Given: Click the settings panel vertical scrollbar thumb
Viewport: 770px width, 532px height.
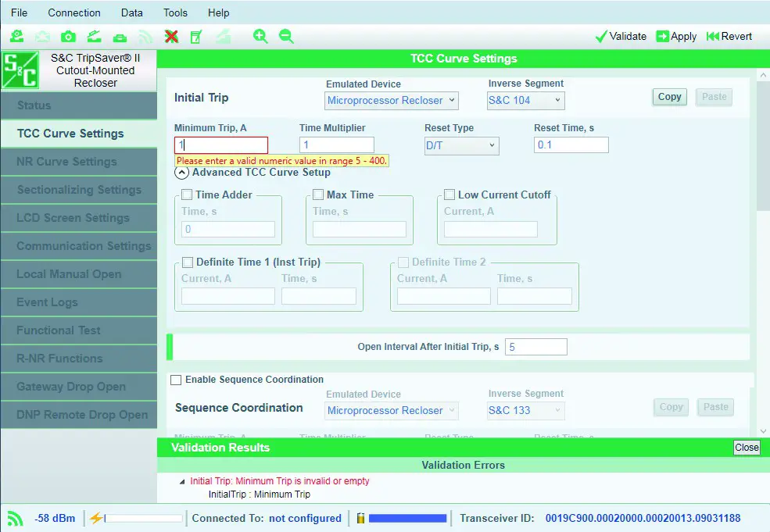Looking at the screenshot, I should [x=763, y=147].
